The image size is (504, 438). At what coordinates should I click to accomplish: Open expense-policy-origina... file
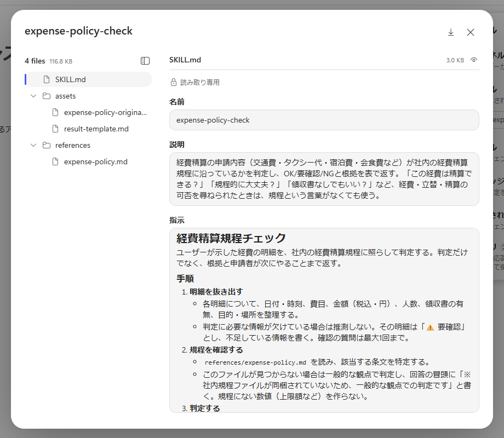click(x=105, y=112)
